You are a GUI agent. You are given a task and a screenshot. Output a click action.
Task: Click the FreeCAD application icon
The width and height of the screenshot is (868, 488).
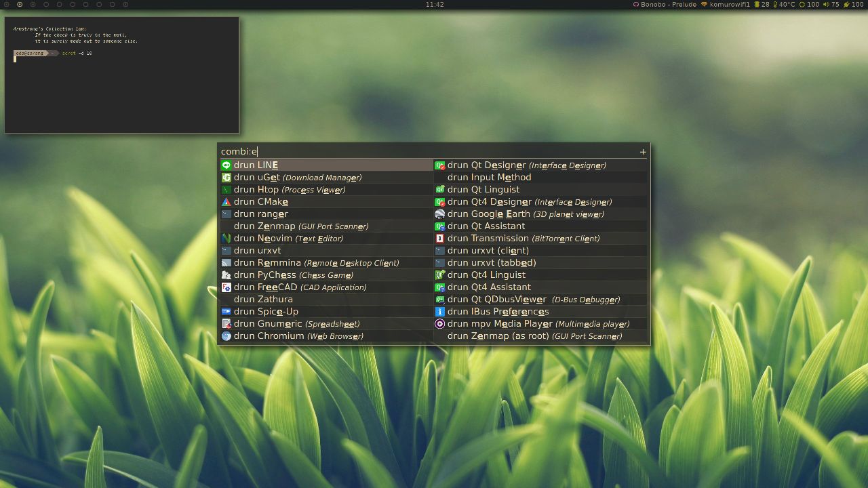(226, 287)
